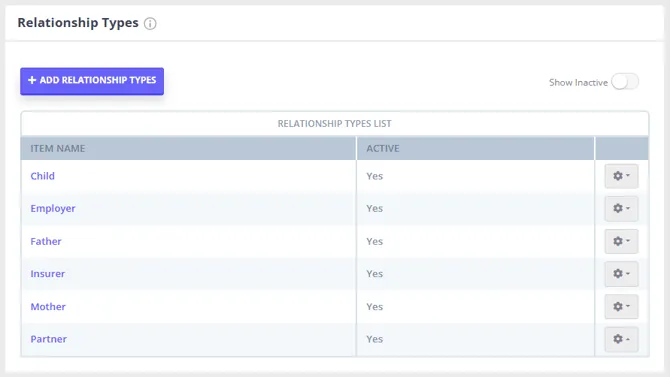Viewport: 670px width, 377px height.
Task: Click the Active column header
Action: click(382, 148)
